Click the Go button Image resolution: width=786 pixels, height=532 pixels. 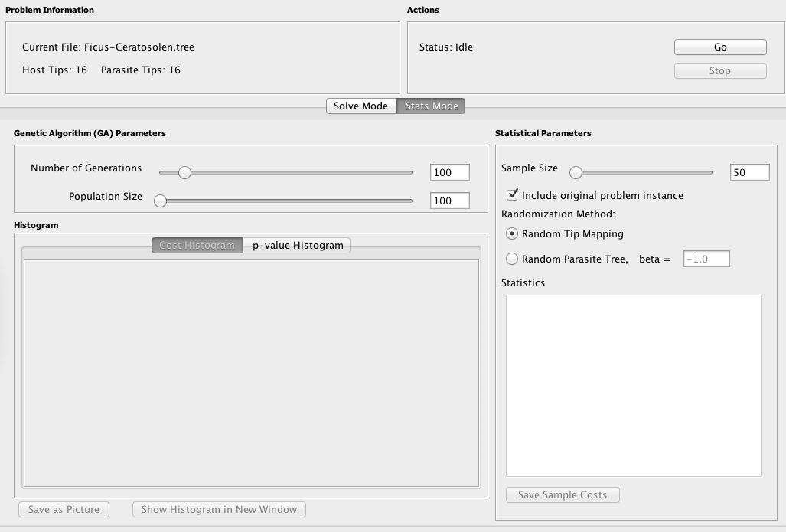(x=719, y=47)
